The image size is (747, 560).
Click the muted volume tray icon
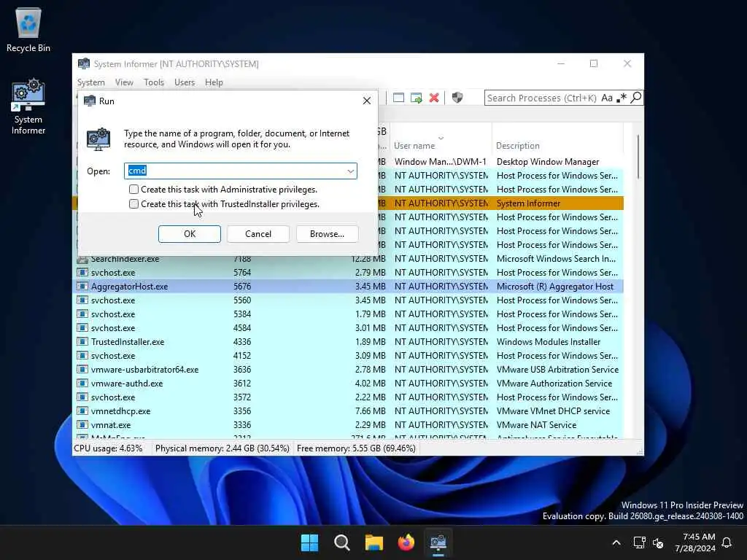point(659,542)
